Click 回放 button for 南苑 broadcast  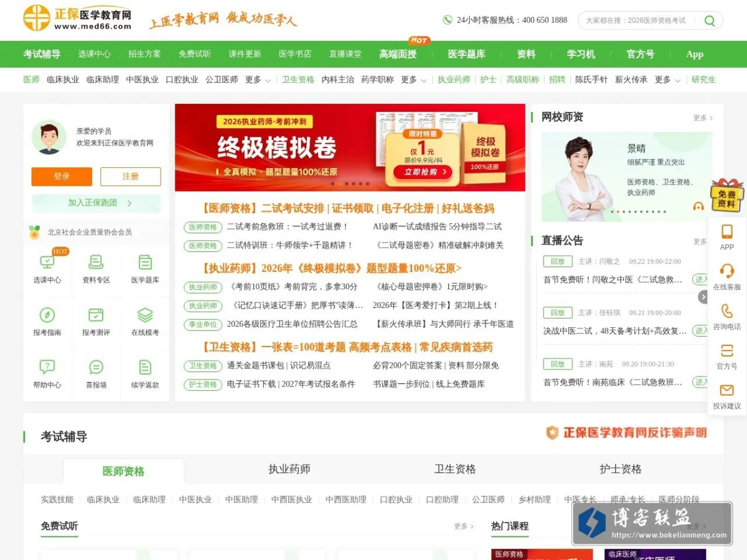(558, 364)
